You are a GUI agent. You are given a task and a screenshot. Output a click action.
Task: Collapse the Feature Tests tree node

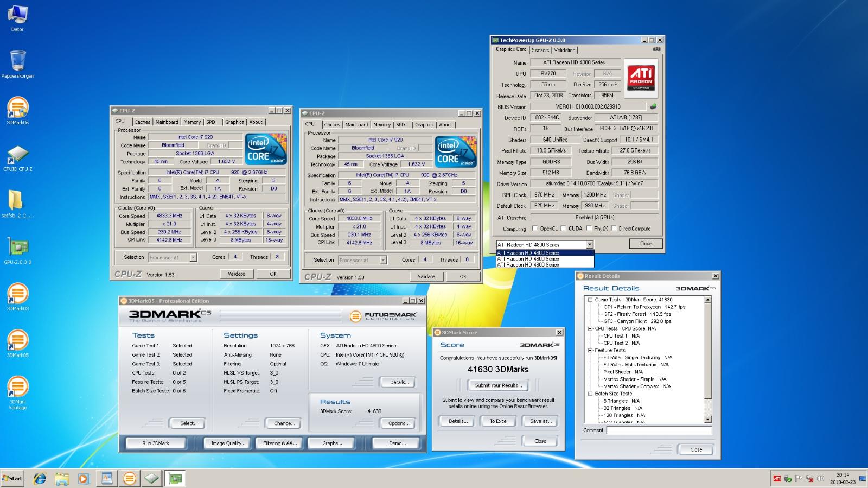click(x=590, y=350)
